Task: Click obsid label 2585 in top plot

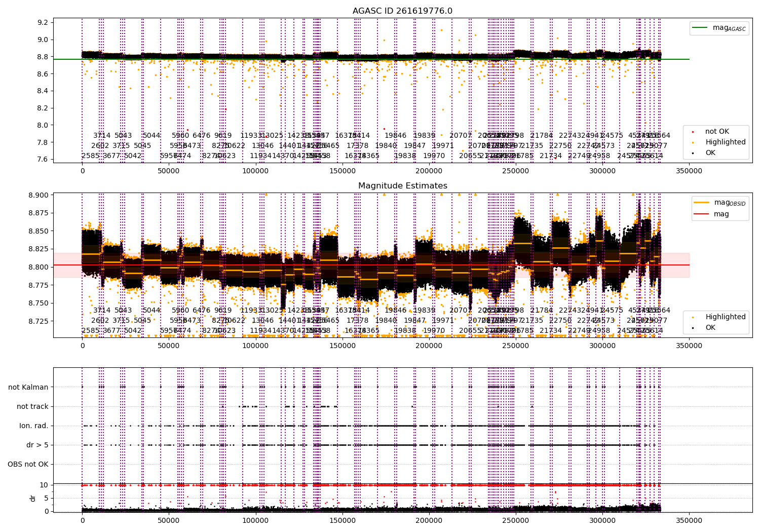Action: point(91,156)
